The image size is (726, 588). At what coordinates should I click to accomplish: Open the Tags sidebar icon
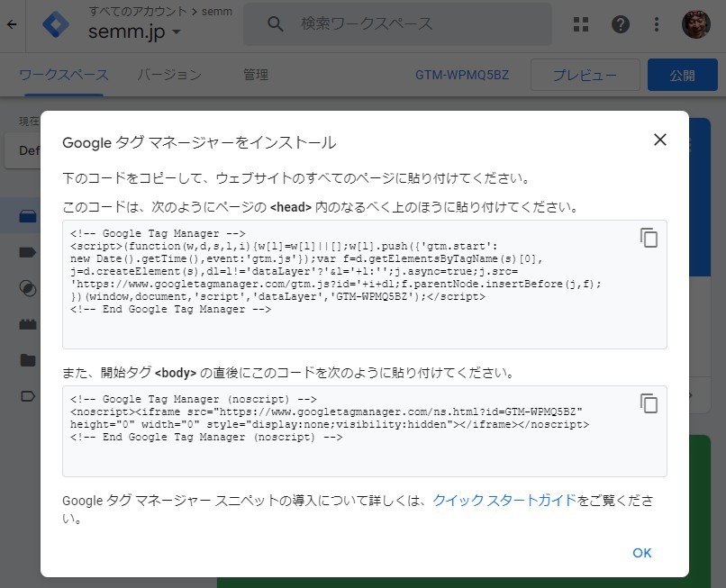27,252
